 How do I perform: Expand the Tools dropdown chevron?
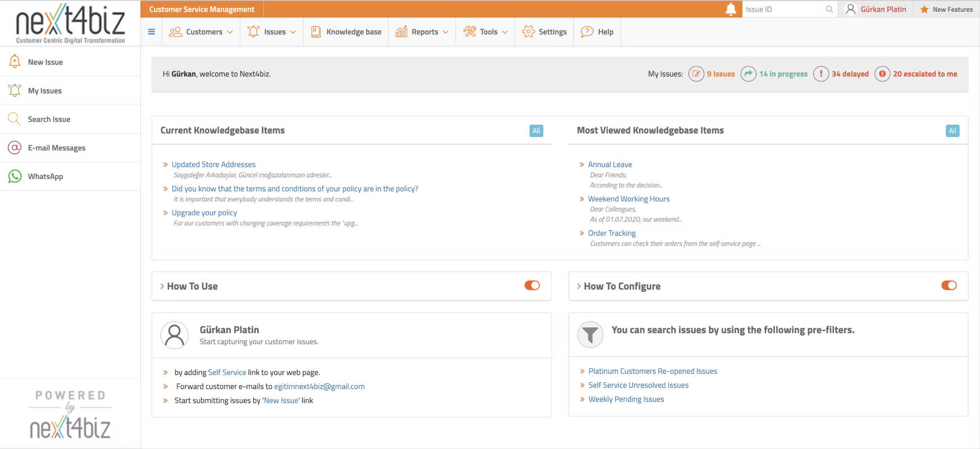pos(505,32)
